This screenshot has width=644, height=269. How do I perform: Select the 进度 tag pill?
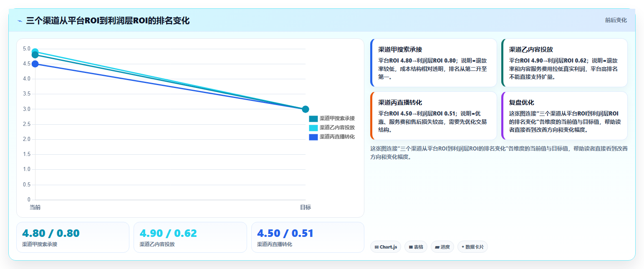point(442,247)
